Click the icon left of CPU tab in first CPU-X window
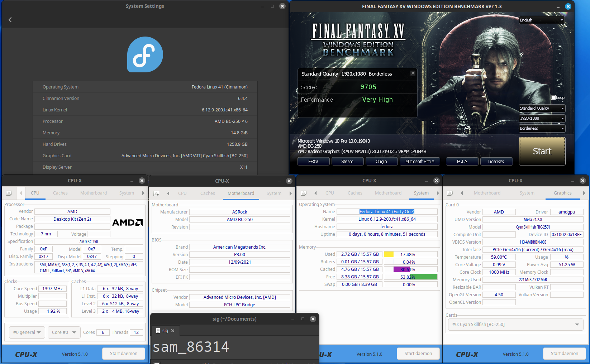The width and height of the screenshot is (590, 364). [9, 193]
